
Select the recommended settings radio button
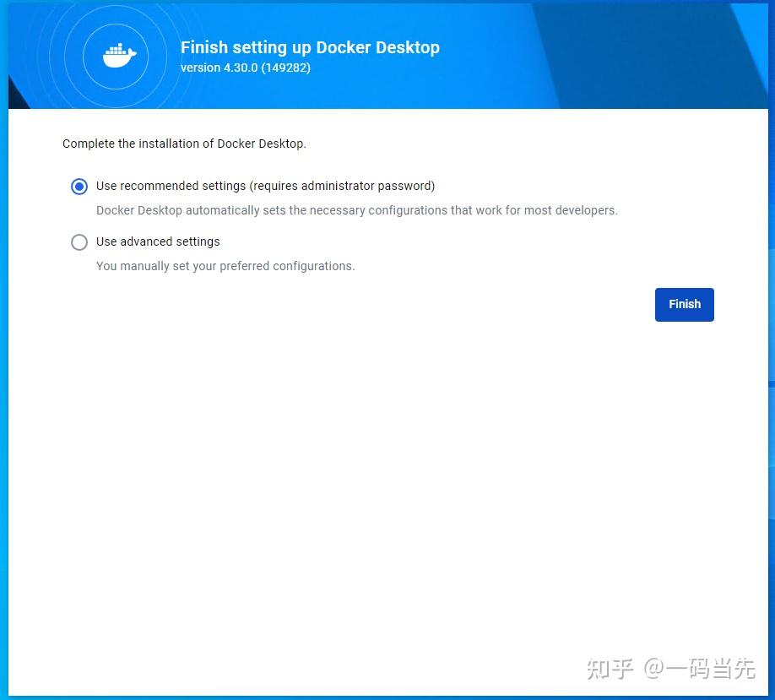(x=79, y=187)
